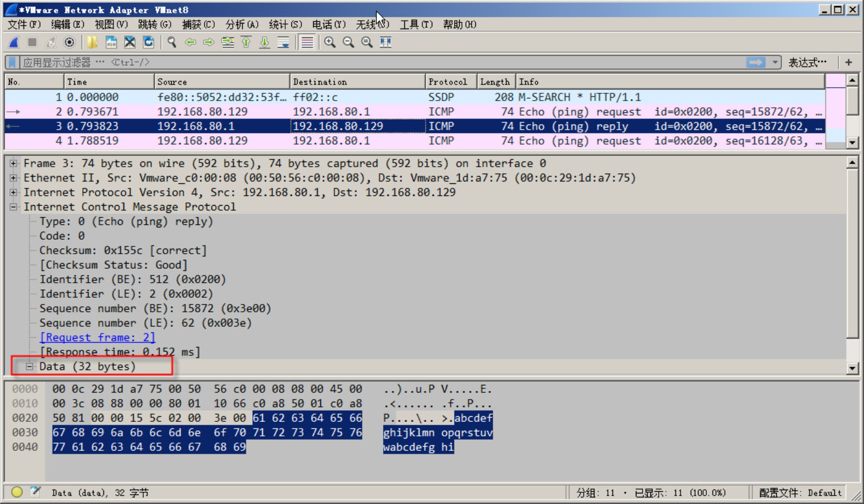Apply display filter arrow button

click(756, 62)
